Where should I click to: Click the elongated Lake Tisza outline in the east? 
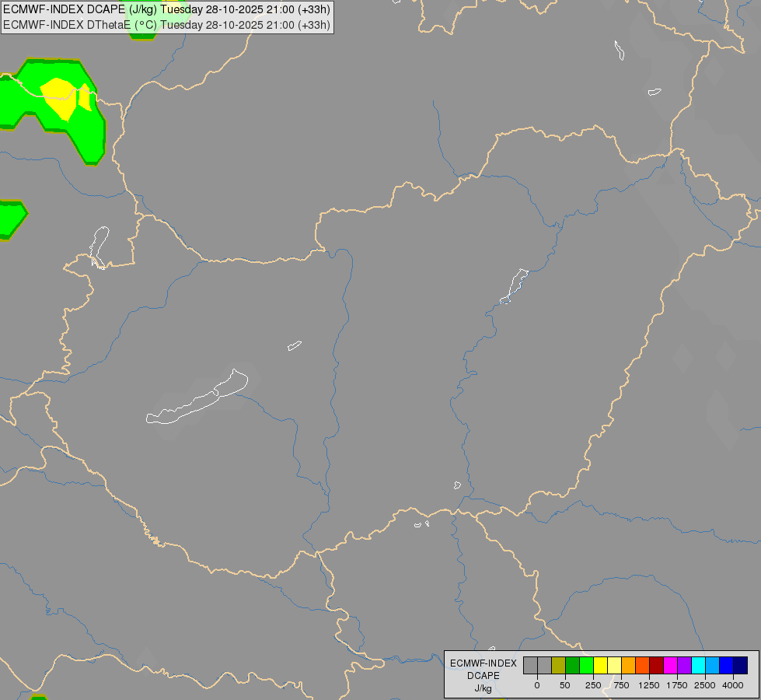pos(514,286)
